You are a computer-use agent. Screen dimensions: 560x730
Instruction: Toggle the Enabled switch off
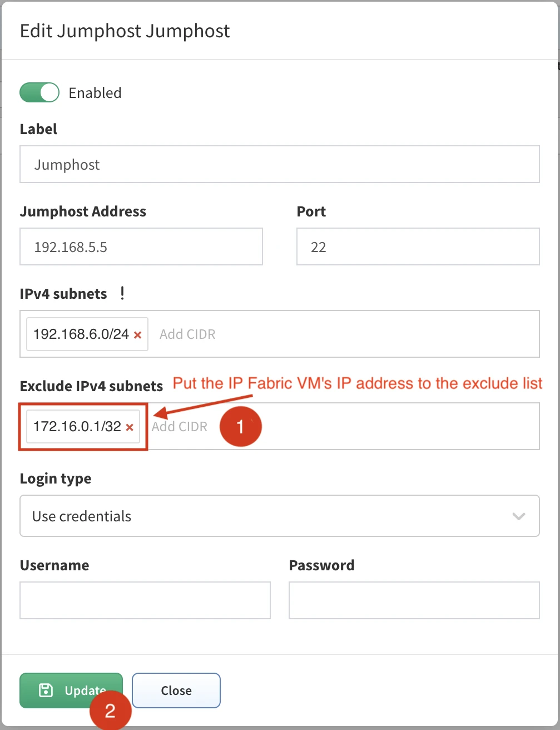coord(39,92)
